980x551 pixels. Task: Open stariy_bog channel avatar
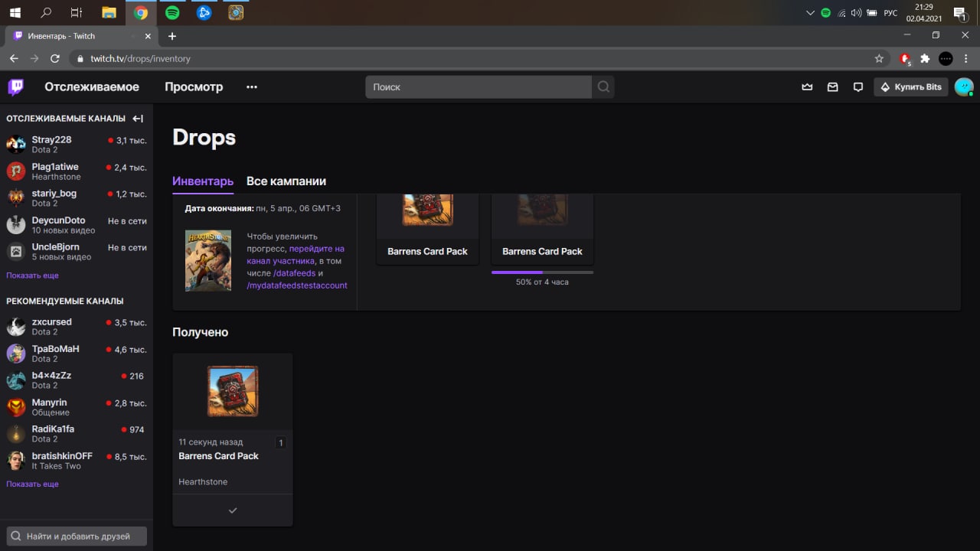click(16, 197)
